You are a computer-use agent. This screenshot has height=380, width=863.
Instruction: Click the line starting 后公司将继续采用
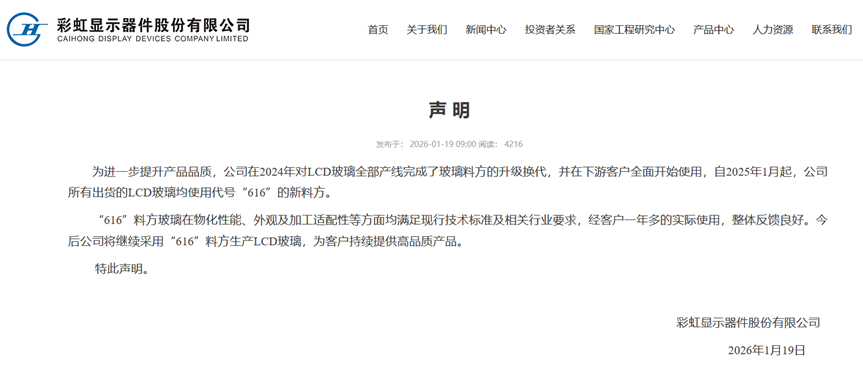(x=265, y=242)
